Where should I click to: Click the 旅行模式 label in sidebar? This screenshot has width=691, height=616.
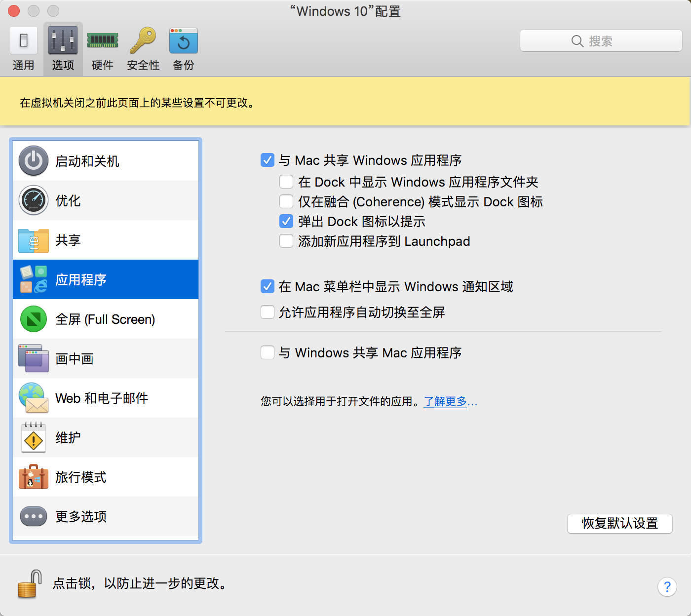click(x=81, y=477)
